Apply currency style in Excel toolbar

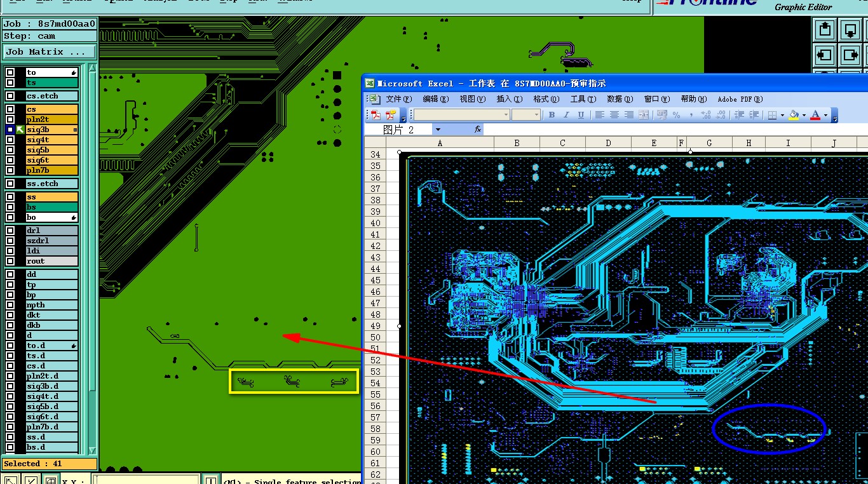(x=662, y=115)
